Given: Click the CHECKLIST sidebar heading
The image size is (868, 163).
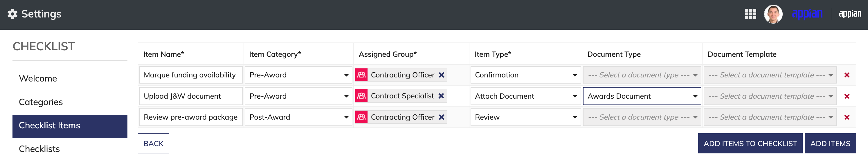Looking at the screenshot, I should [x=44, y=46].
